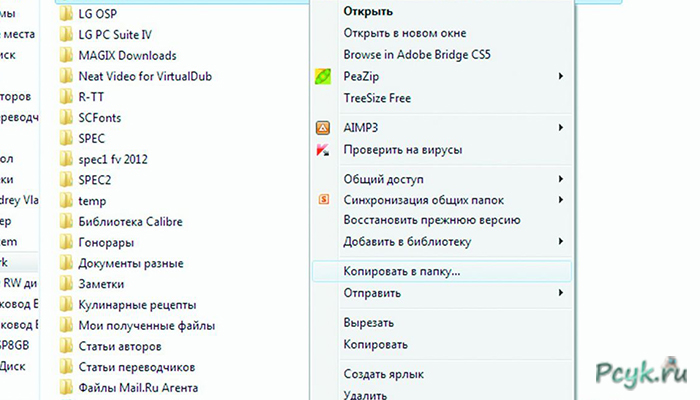The height and width of the screenshot is (400, 700).
Task: Select the Библиотека Calibre folder icon
Action: point(66,221)
